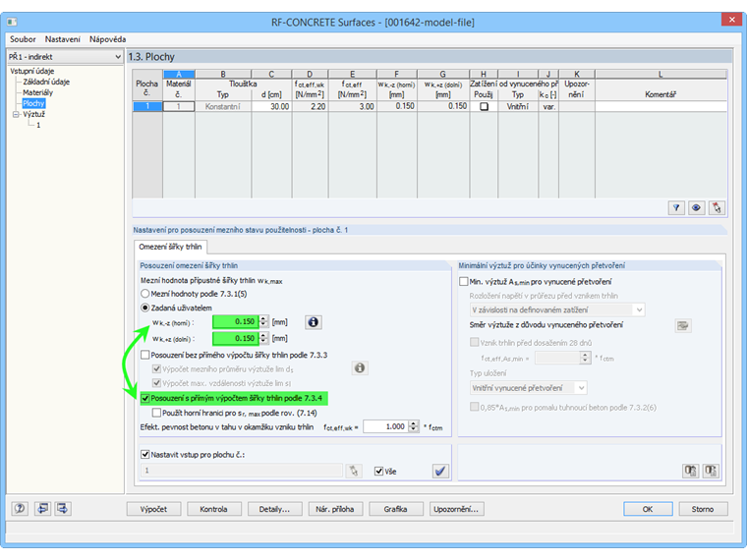Click the pick surface icon beside number field
Viewport: 747px width, 560px height.
pyautogui.click(x=354, y=471)
